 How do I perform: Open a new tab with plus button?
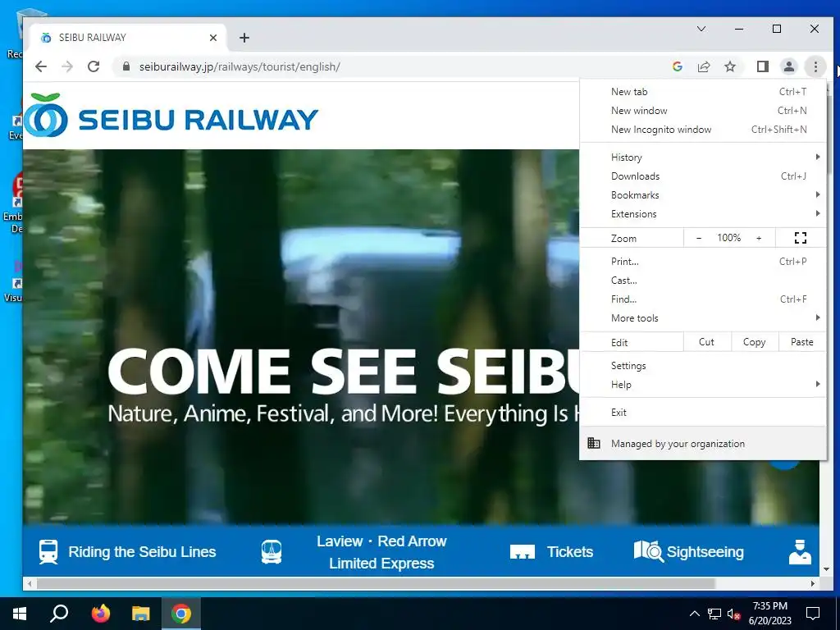[x=244, y=38]
